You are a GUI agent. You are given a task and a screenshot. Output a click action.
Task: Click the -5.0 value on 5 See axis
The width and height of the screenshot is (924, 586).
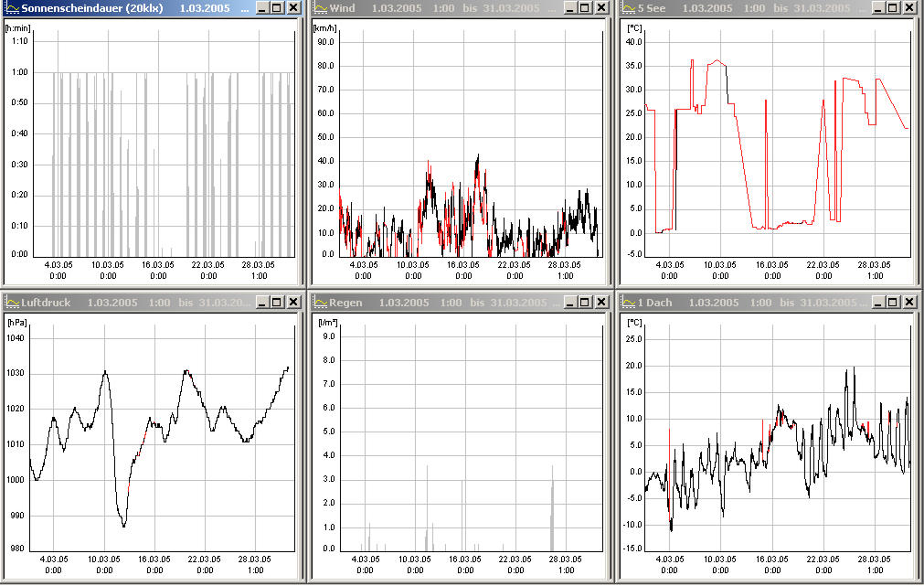pyautogui.click(x=635, y=254)
